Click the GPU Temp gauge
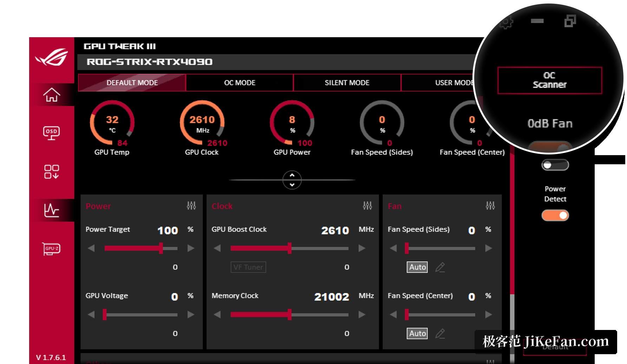The image size is (627, 364). coord(112,123)
